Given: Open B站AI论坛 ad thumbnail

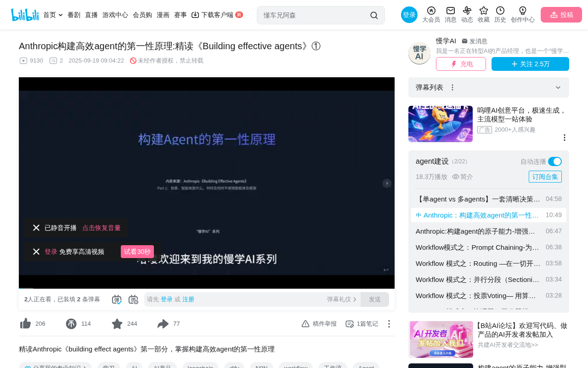Looking at the screenshot, I should click(x=441, y=339).
